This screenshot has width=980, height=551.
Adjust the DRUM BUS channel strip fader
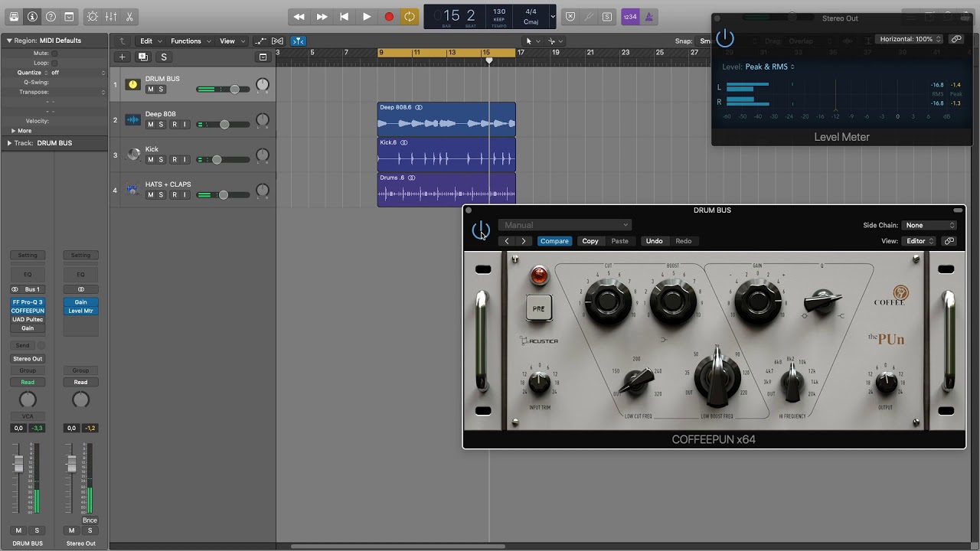pyautogui.click(x=18, y=463)
